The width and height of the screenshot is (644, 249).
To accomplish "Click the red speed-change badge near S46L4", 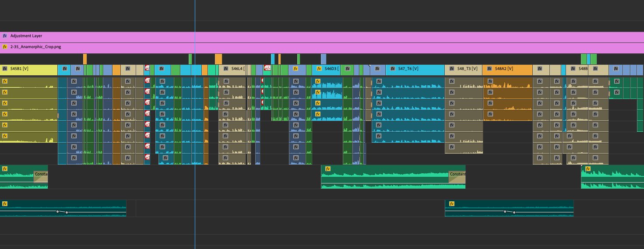I will 267,68.
